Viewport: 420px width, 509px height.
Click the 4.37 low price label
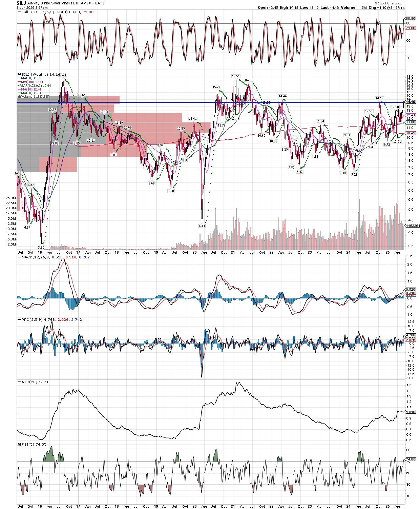click(x=27, y=228)
